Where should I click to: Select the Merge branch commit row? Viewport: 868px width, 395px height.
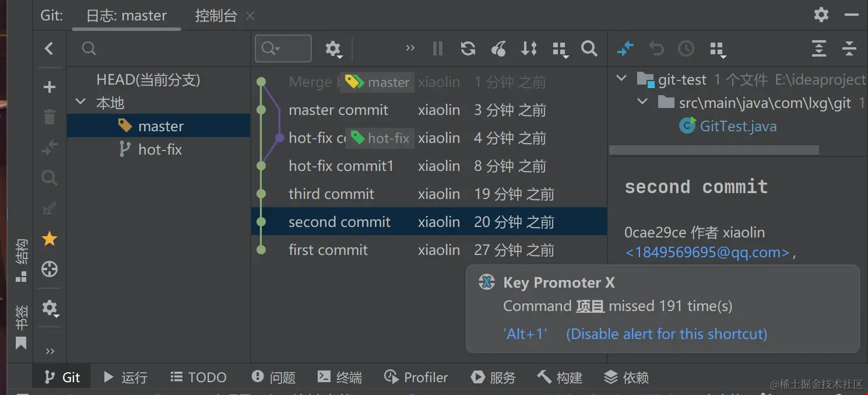pos(429,82)
